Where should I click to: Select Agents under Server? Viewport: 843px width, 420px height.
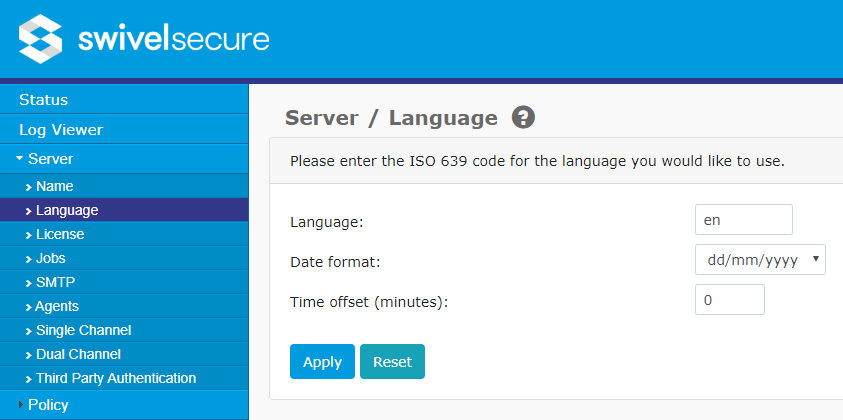(124, 307)
